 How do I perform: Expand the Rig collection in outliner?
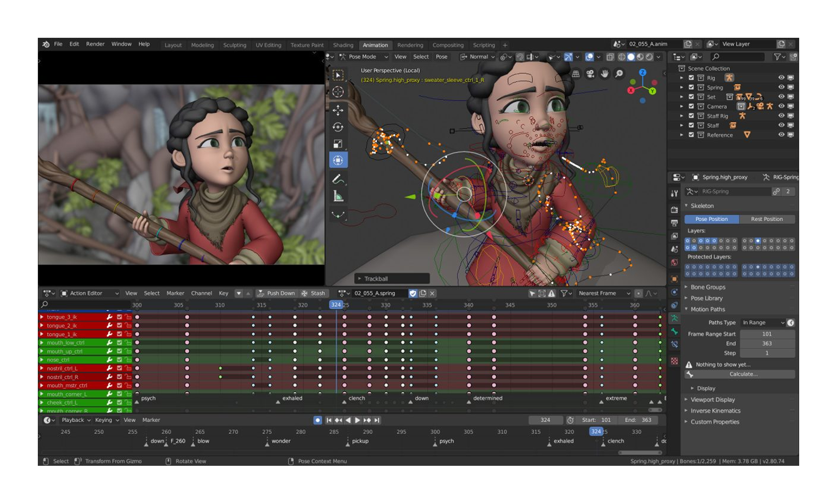tap(681, 78)
